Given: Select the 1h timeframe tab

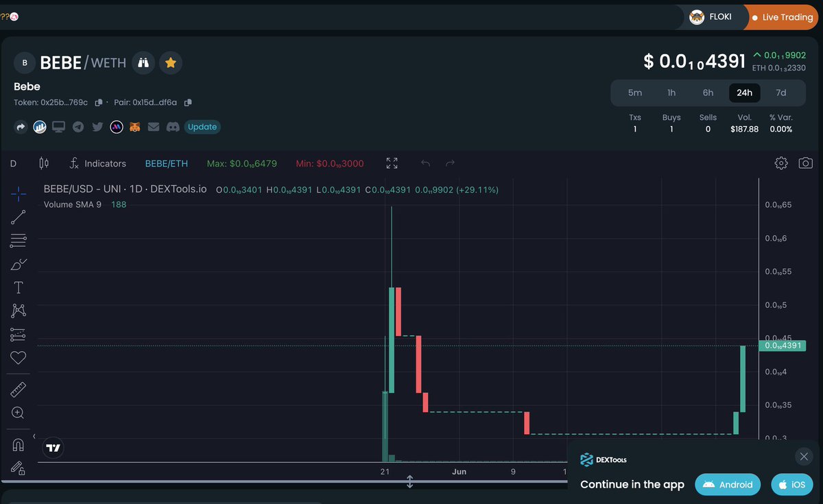Looking at the screenshot, I should pos(671,93).
